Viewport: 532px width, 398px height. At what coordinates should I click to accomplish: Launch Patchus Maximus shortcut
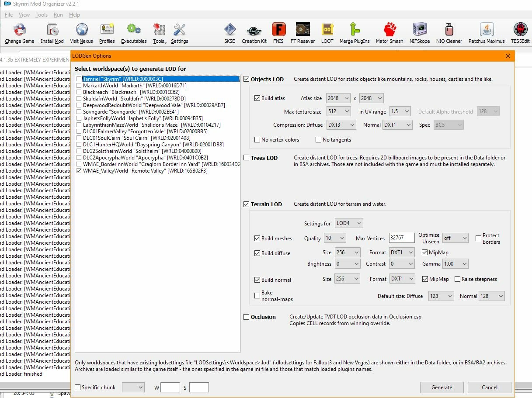coord(487,30)
